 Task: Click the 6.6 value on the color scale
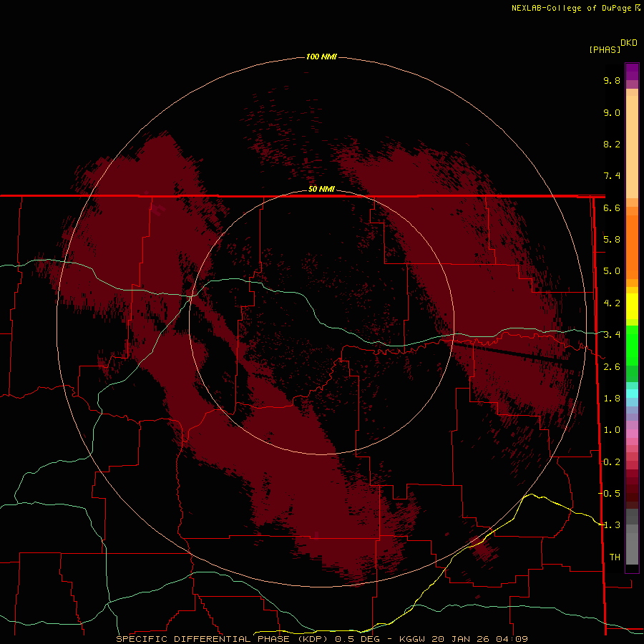pyautogui.click(x=612, y=208)
